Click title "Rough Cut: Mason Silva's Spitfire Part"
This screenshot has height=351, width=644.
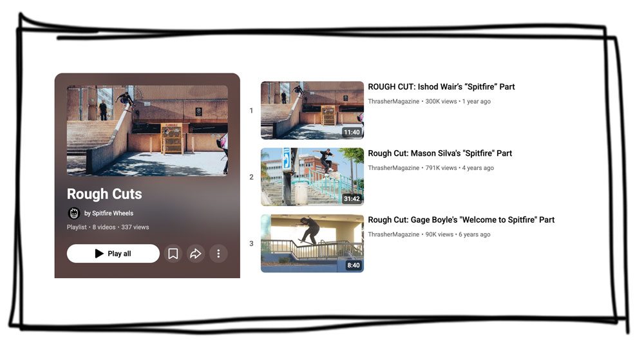pos(440,153)
